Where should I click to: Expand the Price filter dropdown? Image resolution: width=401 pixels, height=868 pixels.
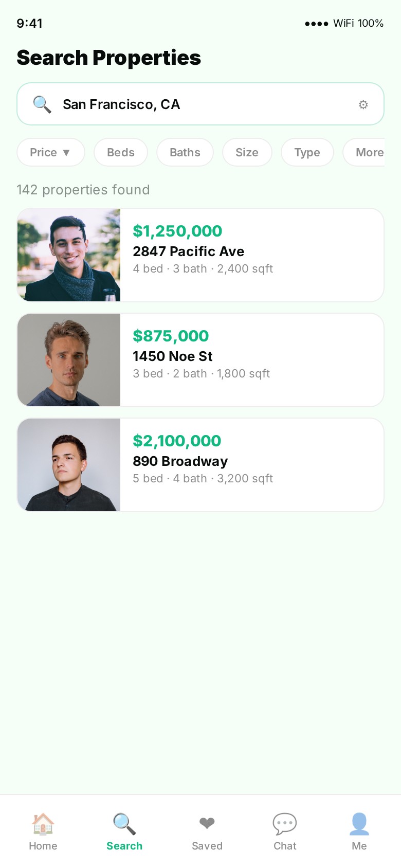50,152
